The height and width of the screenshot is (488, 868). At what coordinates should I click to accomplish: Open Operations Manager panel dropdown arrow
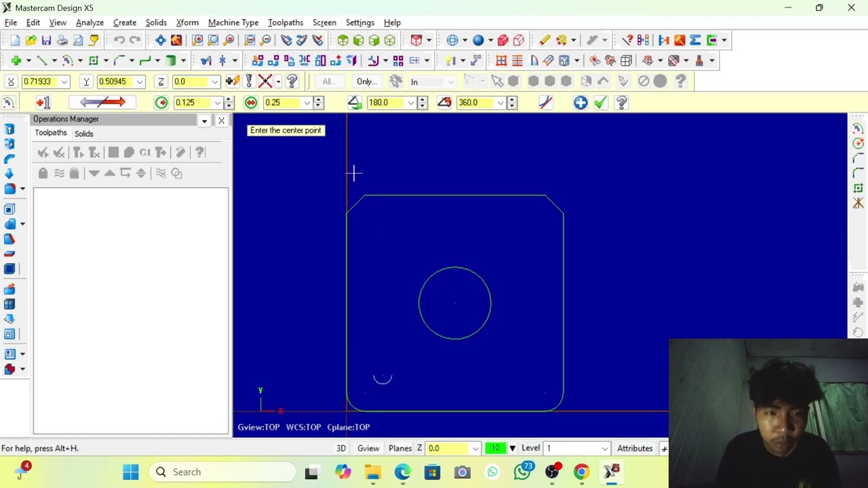(x=204, y=121)
